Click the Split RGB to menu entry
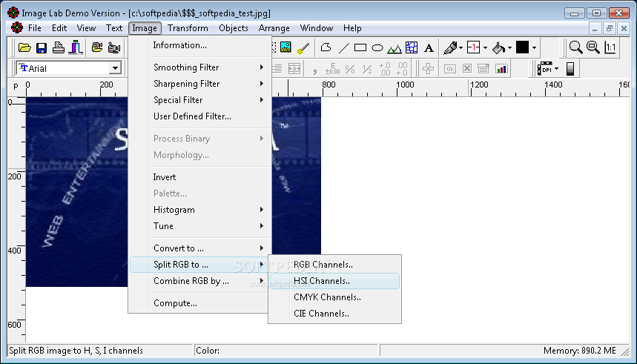Image resolution: width=637 pixels, height=364 pixels. pyautogui.click(x=200, y=265)
